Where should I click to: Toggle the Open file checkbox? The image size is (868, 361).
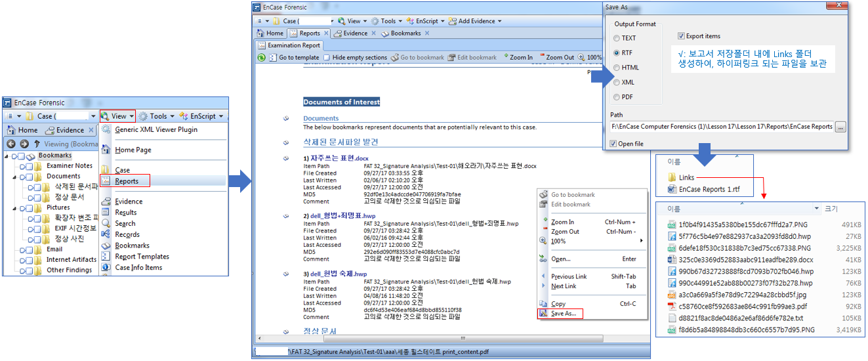coord(613,144)
